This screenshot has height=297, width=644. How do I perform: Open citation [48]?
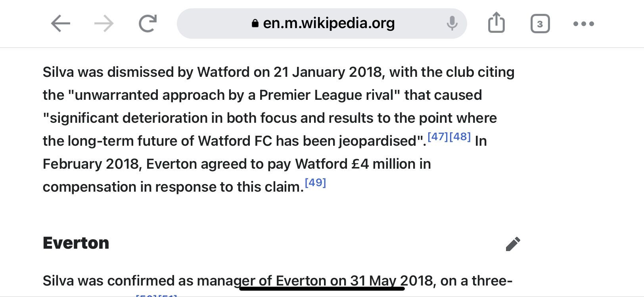pos(460,137)
